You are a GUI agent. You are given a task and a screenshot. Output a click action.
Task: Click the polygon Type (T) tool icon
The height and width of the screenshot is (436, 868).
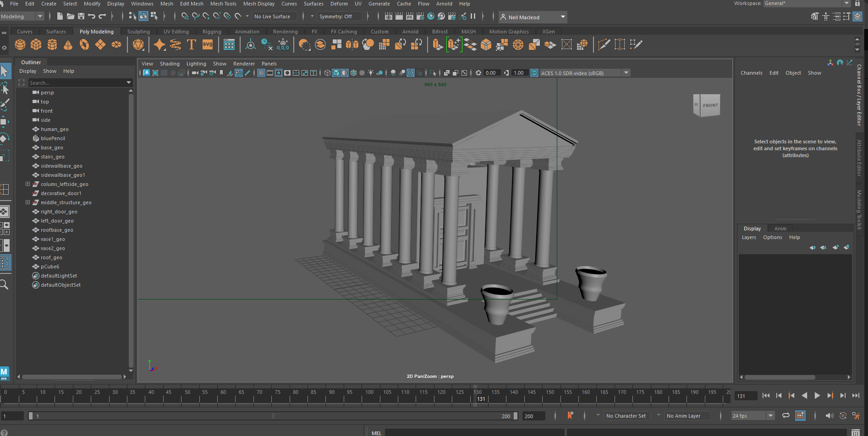pyautogui.click(x=192, y=44)
